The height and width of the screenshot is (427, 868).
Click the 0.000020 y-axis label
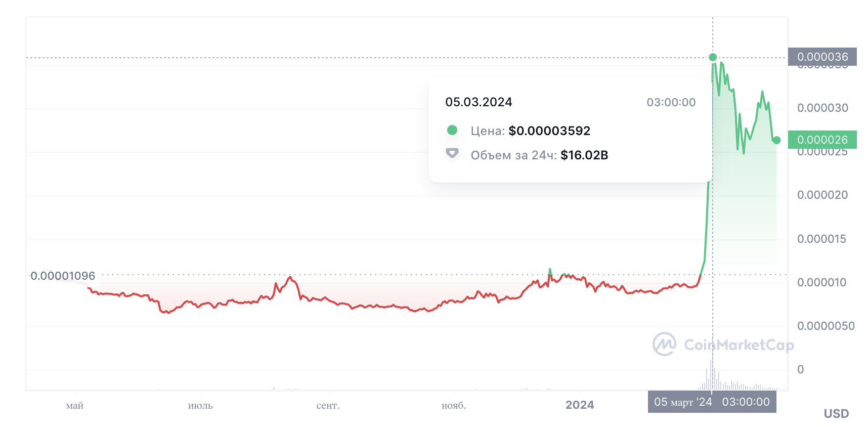(822, 195)
